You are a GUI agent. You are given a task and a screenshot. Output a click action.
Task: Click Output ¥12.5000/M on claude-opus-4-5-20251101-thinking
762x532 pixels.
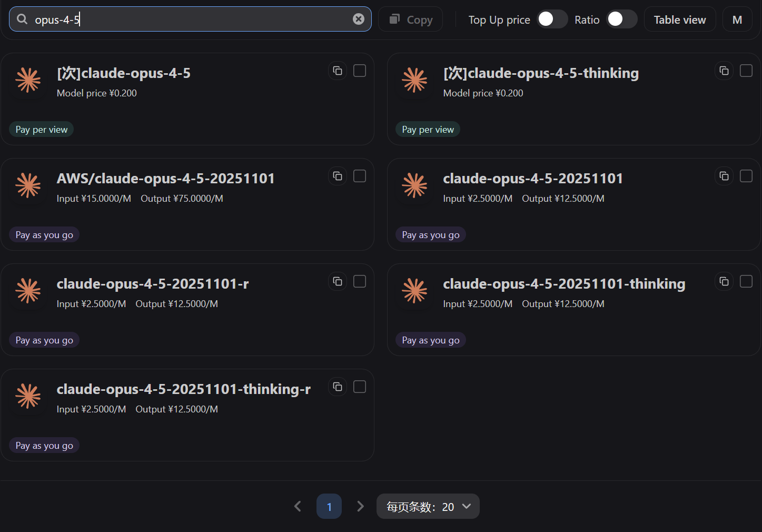(563, 304)
